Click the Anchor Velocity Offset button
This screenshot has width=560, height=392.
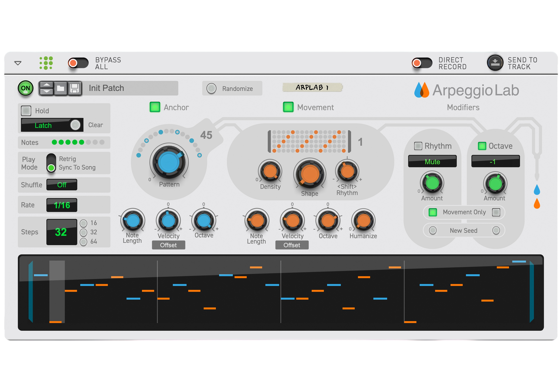pos(169,245)
